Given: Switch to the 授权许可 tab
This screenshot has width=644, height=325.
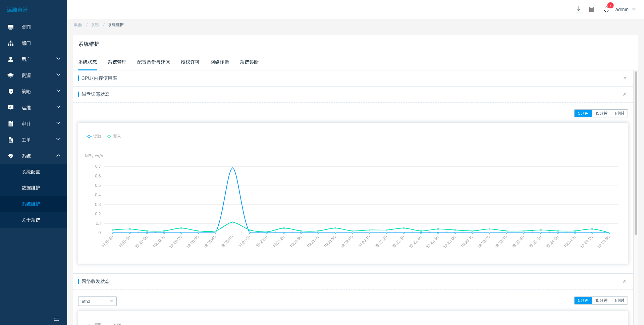Looking at the screenshot, I should (x=190, y=62).
